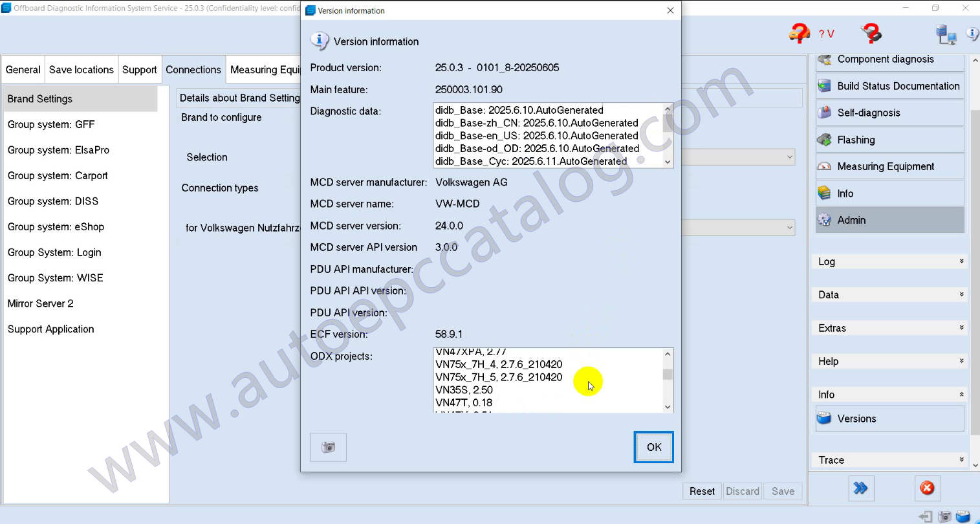Expand the Extras section

(889, 328)
